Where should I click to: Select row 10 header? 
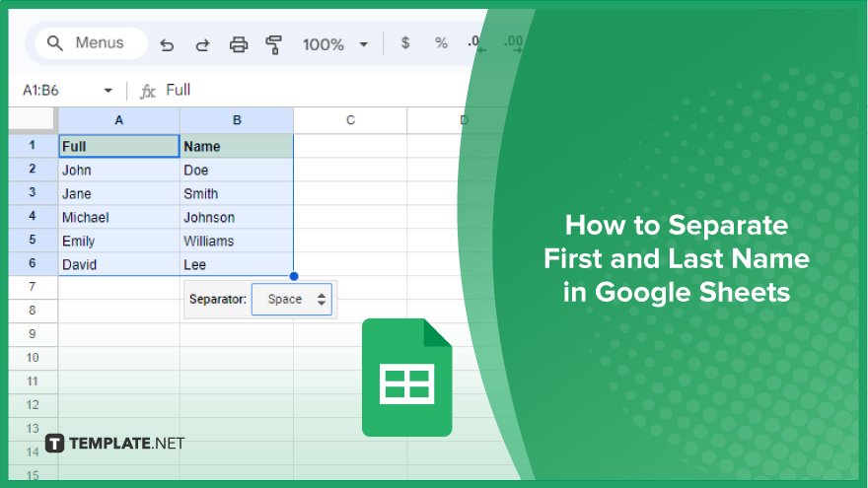[x=33, y=358]
